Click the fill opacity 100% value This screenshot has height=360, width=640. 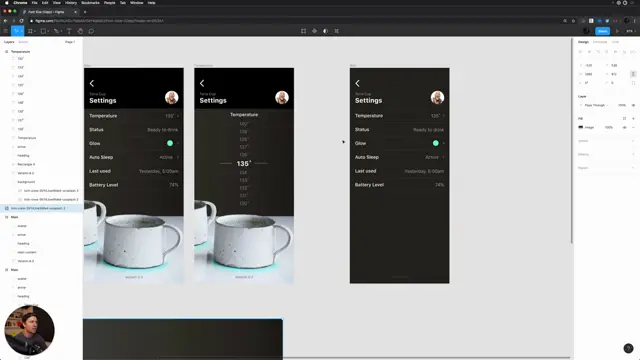(609, 127)
